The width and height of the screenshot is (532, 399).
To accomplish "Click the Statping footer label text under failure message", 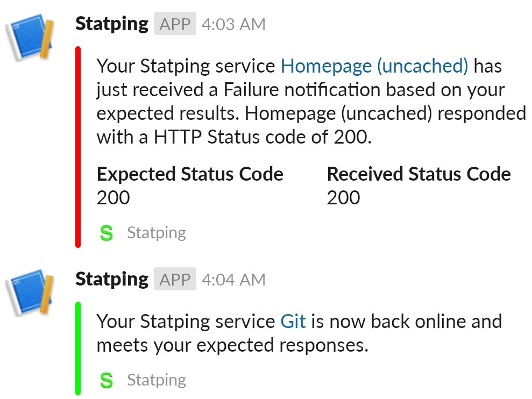I will click(156, 232).
